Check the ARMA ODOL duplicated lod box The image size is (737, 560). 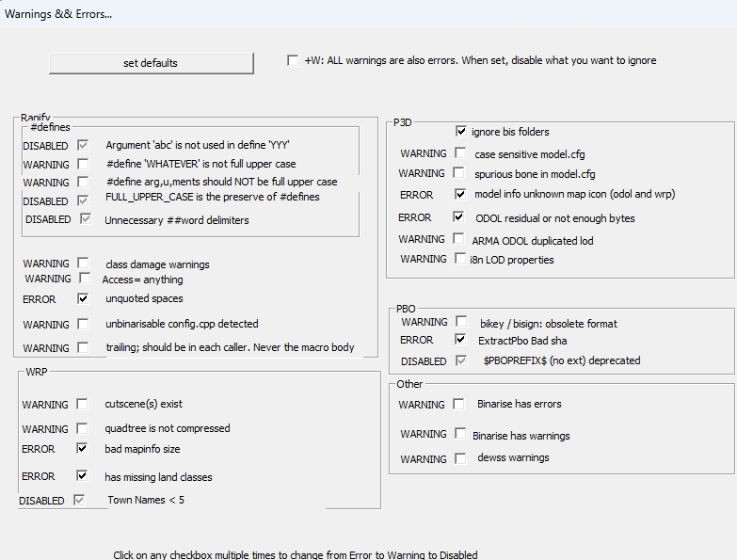(460, 240)
